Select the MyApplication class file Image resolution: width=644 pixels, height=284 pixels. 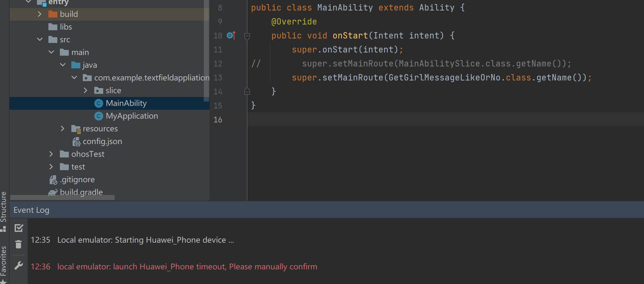coord(109,116)
